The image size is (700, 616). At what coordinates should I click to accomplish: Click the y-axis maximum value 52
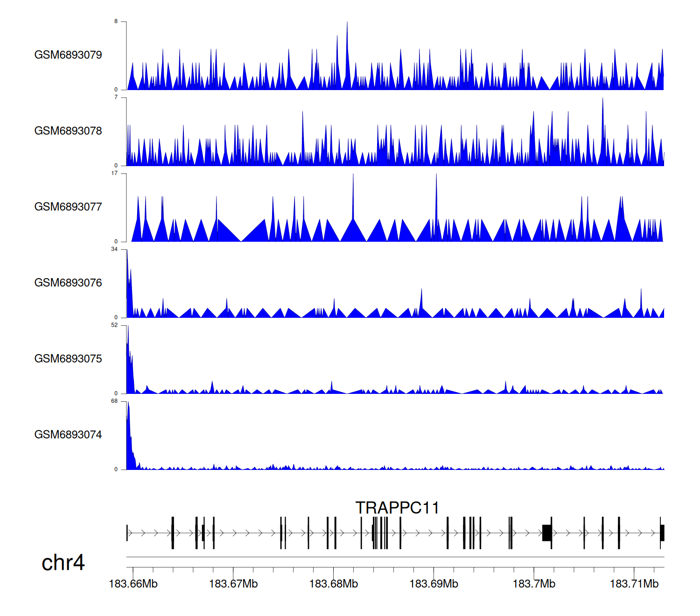pyautogui.click(x=114, y=325)
